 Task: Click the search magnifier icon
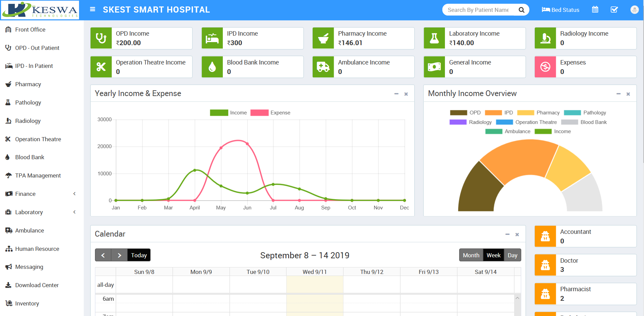pyautogui.click(x=522, y=10)
